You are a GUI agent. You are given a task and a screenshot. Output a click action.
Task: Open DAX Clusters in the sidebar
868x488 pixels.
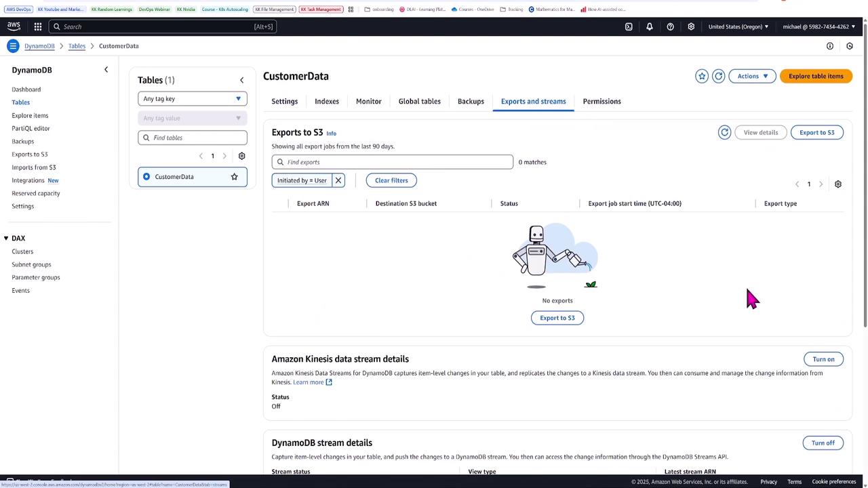pos(22,251)
